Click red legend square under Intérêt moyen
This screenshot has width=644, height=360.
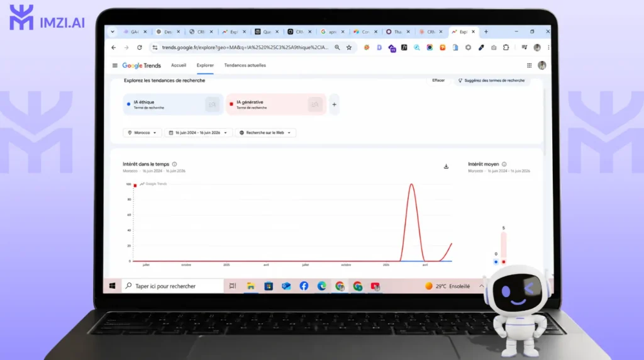coord(504,262)
